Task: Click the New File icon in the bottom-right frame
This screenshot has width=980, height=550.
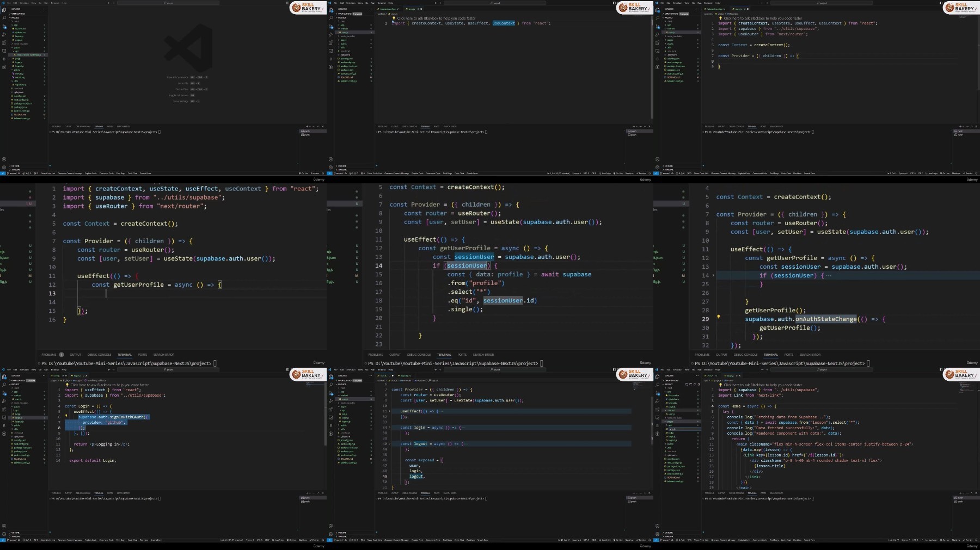Action: [x=685, y=384]
